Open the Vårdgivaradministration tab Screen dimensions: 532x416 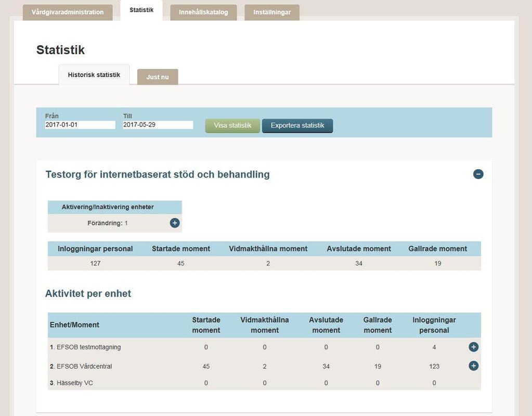(68, 12)
